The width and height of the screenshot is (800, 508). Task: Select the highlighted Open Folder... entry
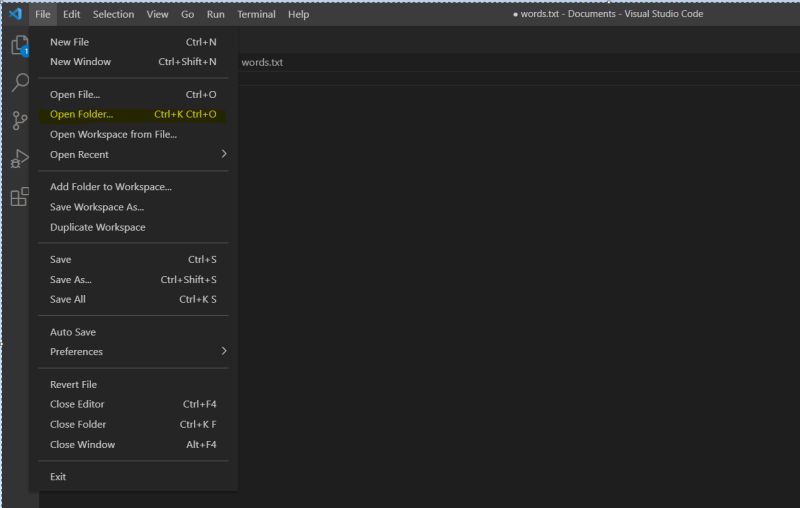(133, 114)
